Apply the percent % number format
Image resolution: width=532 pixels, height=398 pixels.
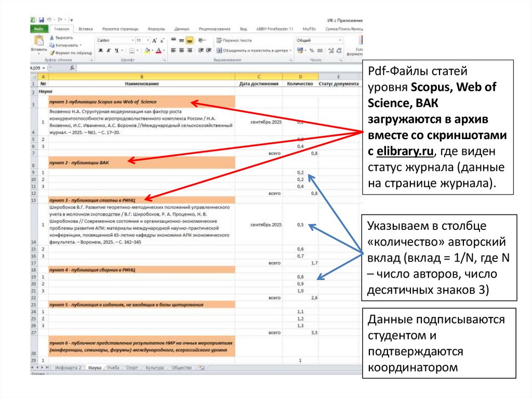tap(312, 50)
